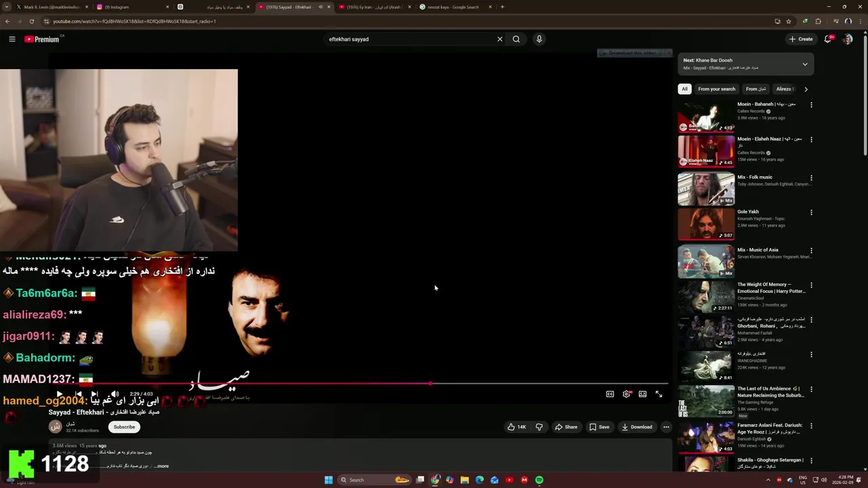Mute the video with speaker icon
This screenshot has width=868, height=488.
pyautogui.click(x=115, y=394)
